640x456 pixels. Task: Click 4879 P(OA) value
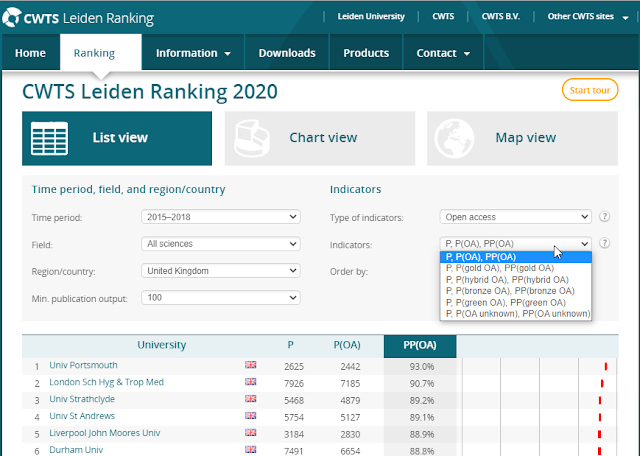(x=350, y=400)
